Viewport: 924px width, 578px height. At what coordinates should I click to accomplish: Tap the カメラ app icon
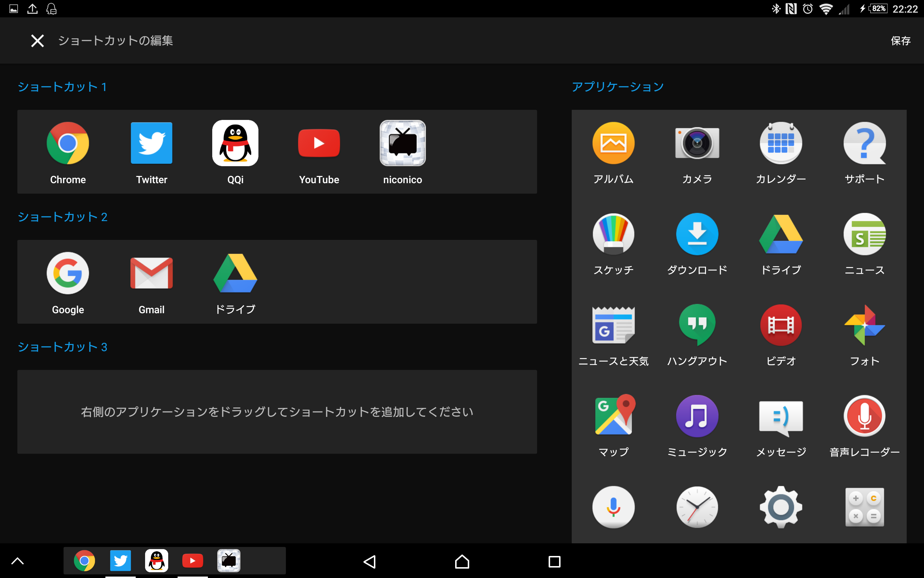pos(697,143)
